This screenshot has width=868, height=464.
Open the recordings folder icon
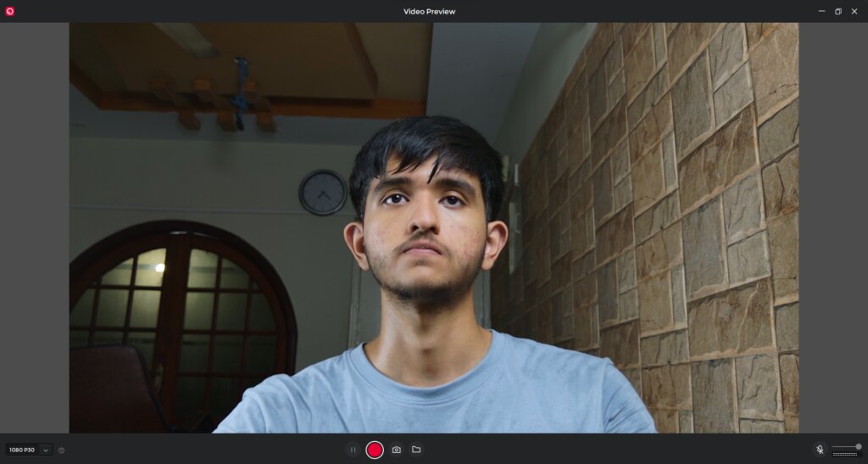[x=416, y=450]
